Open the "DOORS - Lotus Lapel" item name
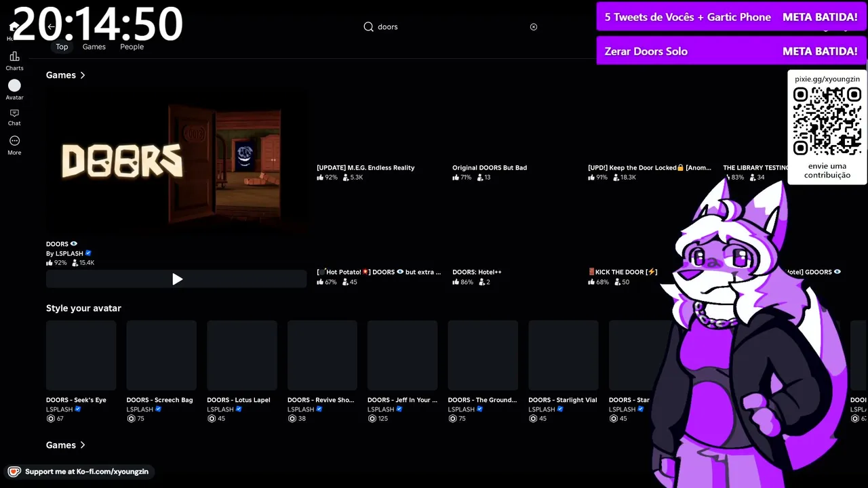This screenshot has height=488, width=868. coord(239,400)
